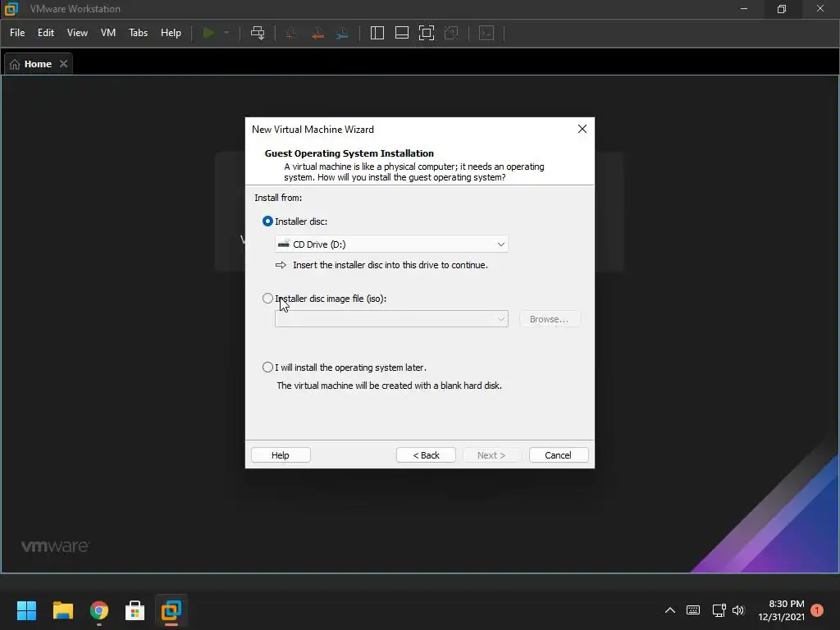Click the console view toolbar icon
Screen dimensions: 840x630
click(486, 33)
